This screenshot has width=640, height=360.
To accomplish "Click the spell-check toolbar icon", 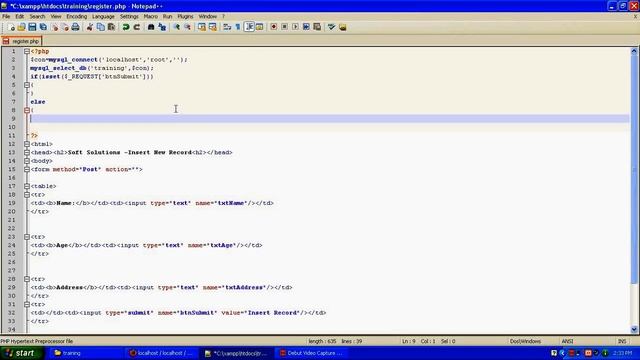I will [331, 27].
